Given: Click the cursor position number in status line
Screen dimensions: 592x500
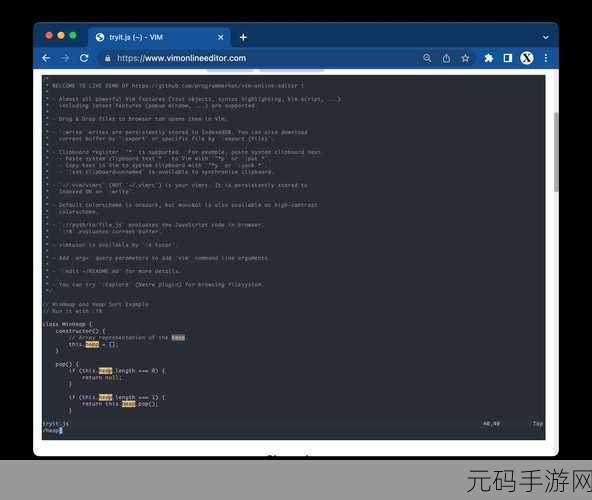Looking at the screenshot, I should point(491,424).
